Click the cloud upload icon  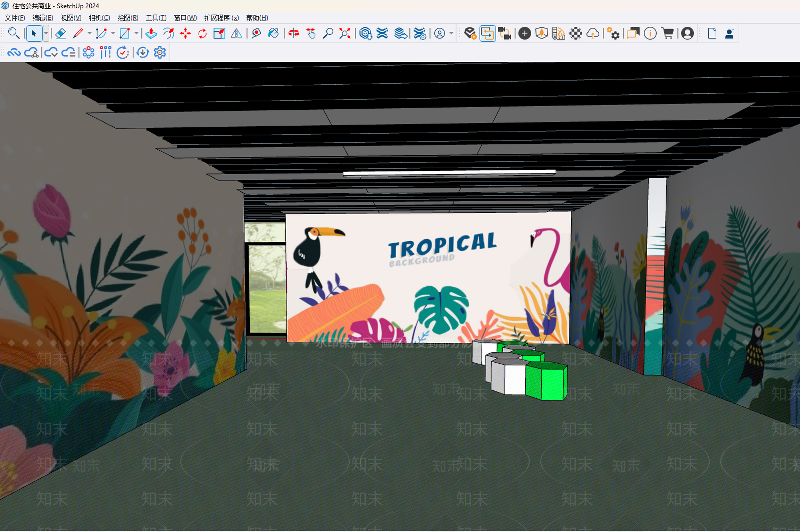pyautogui.click(x=593, y=33)
